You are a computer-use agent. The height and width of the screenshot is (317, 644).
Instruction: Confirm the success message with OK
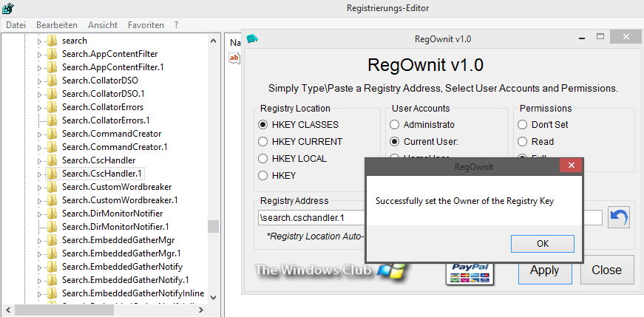543,244
